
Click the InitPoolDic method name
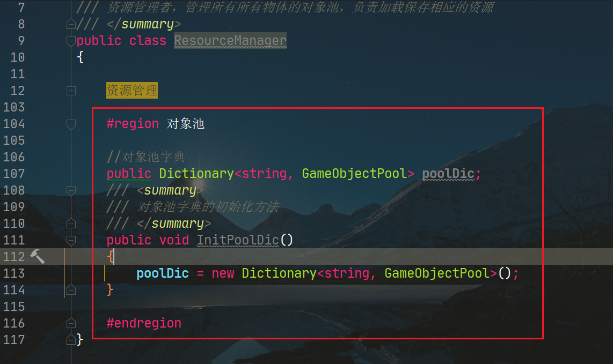[x=238, y=240]
